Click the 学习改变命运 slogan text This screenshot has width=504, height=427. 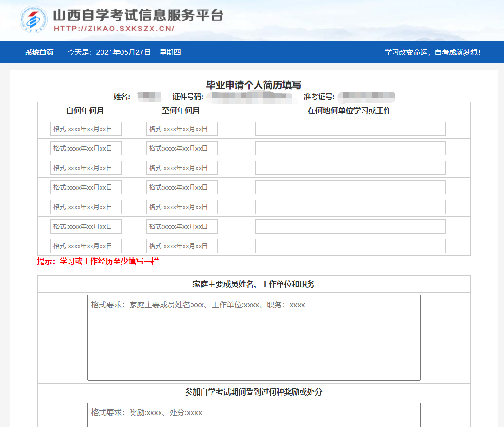click(x=433, y=52)
